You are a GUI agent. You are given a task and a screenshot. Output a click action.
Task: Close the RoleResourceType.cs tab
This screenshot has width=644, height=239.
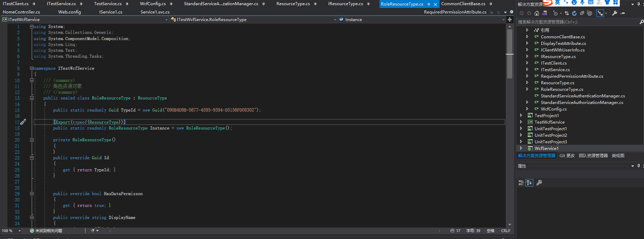(435, 4)
